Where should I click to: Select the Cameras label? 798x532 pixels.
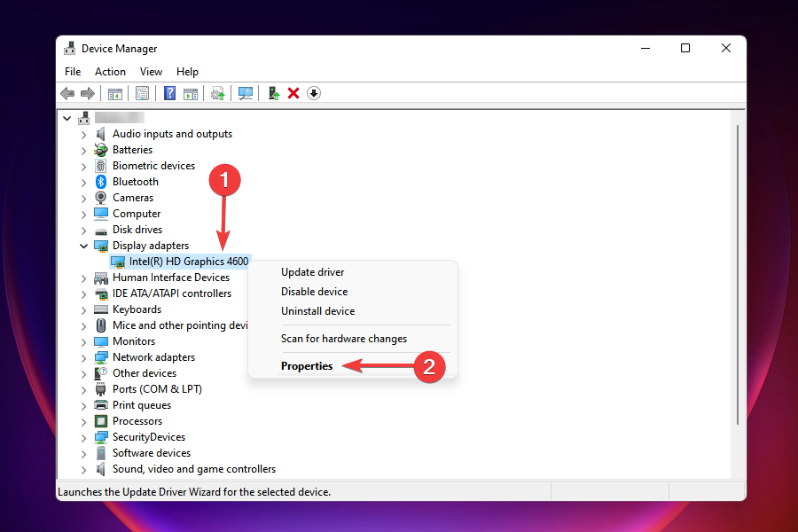133,198
